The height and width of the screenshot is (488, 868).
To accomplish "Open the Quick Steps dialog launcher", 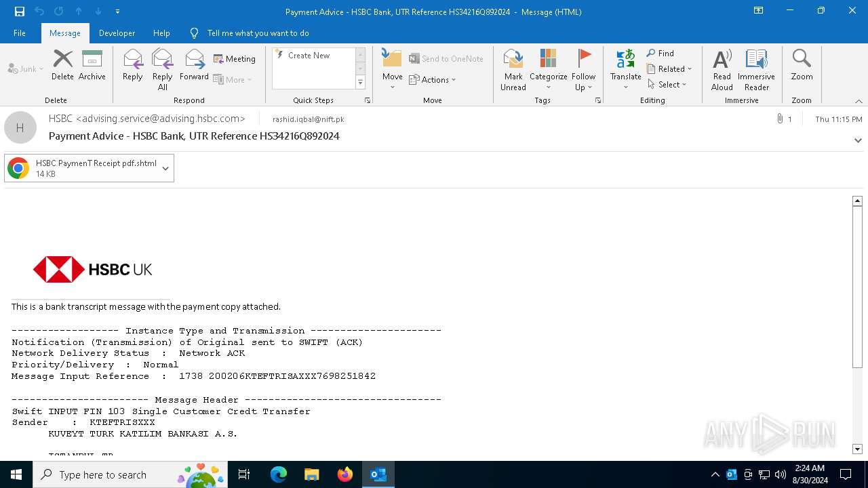I will pos(368,100).
